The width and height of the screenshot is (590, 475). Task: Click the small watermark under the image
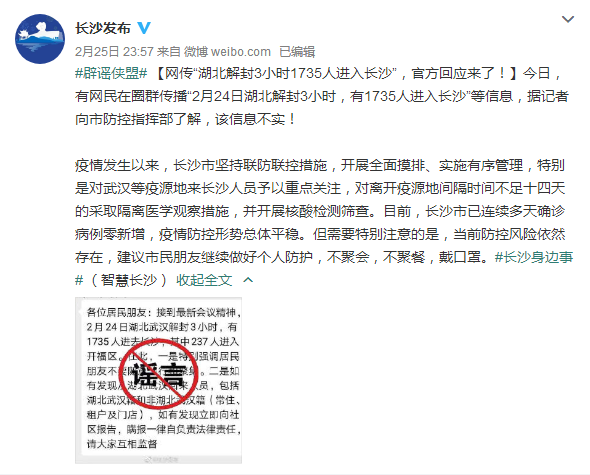pos(162,459)
